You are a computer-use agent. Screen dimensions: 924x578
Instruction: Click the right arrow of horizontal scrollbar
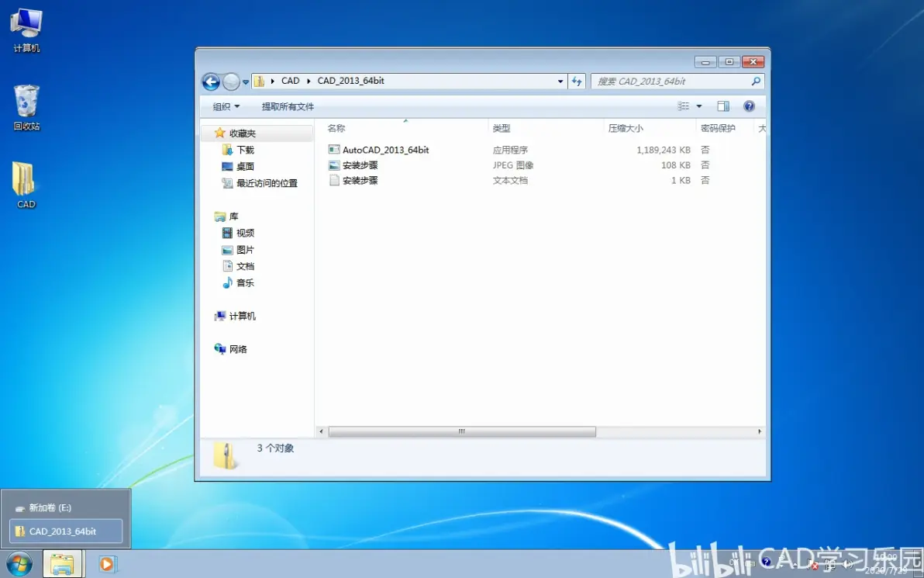click(759, 431)
